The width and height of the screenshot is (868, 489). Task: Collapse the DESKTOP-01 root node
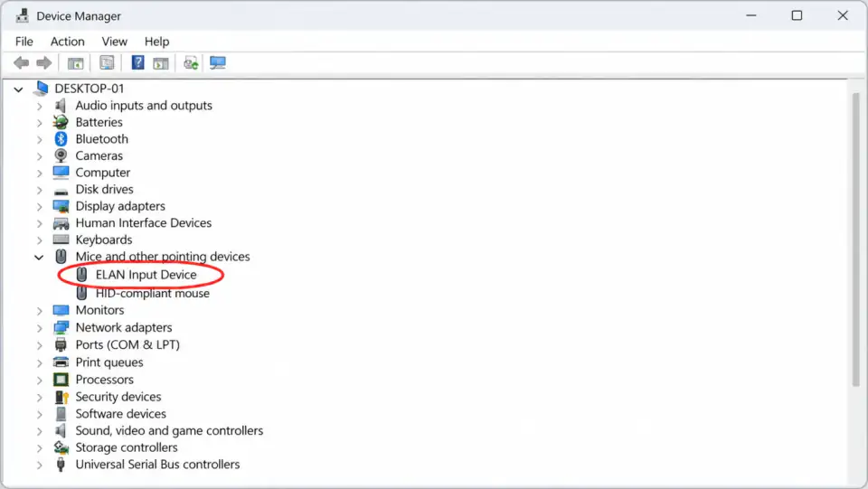click(x=18, y=89)
